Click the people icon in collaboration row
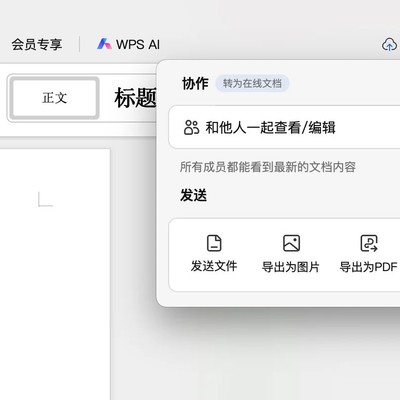 [x=191, y=127]
